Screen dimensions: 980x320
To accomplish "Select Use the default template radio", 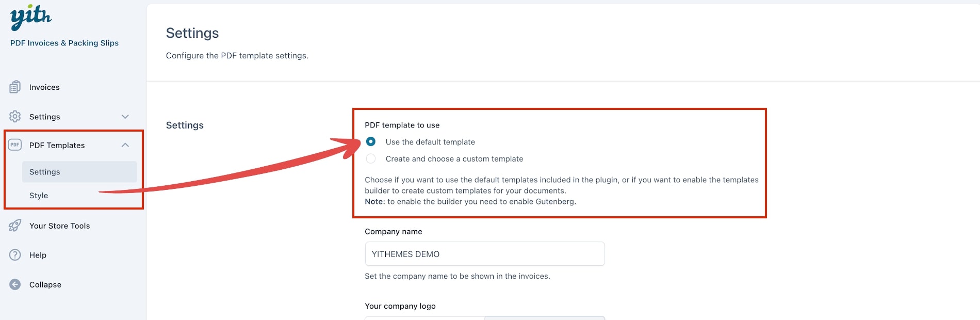I will (x=370, y=141).
